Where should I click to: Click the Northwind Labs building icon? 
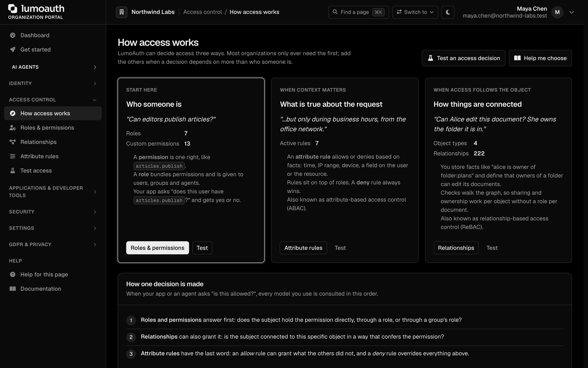coord(122,12)
